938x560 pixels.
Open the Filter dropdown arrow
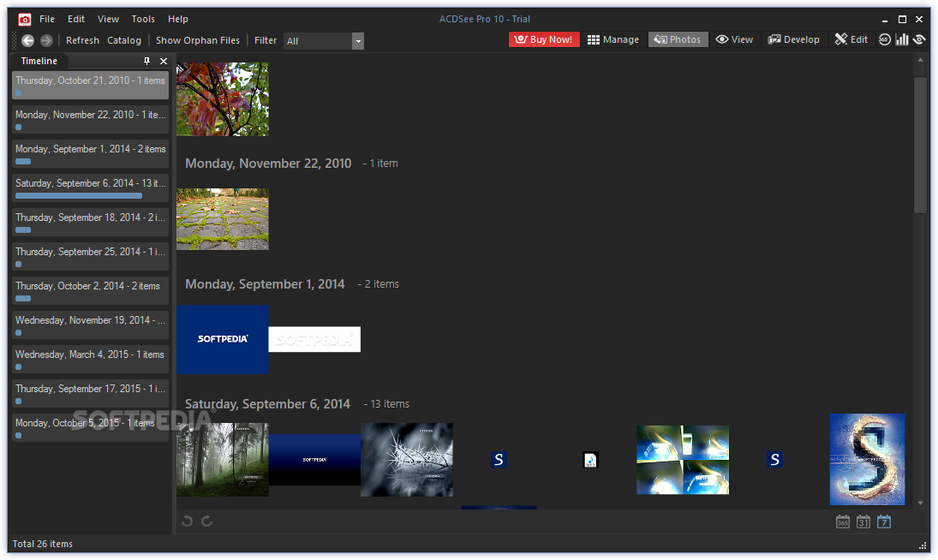click(358, 41)
